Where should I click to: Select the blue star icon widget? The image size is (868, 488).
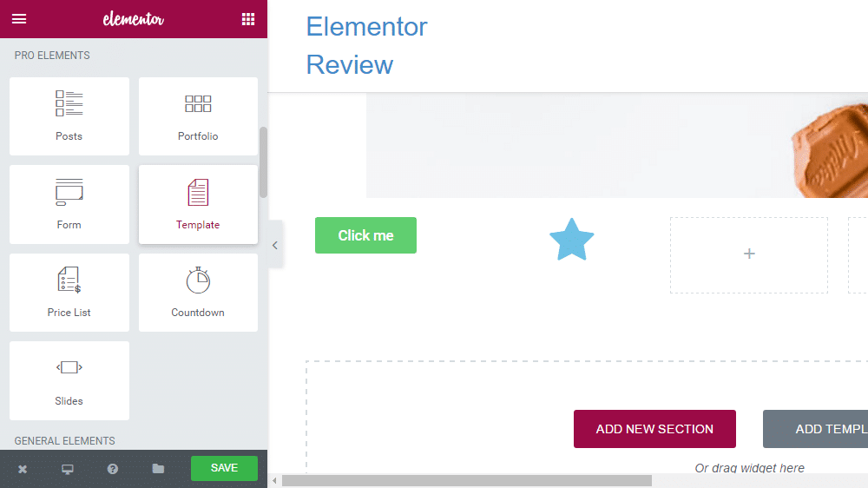(572, 240)
